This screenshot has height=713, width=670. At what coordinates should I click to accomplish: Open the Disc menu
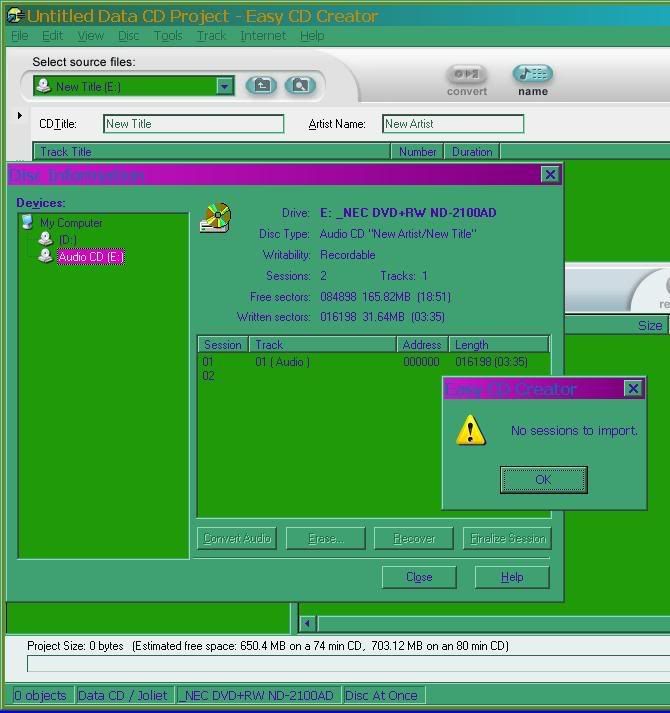pyautogui.click(x=129, y=35)
